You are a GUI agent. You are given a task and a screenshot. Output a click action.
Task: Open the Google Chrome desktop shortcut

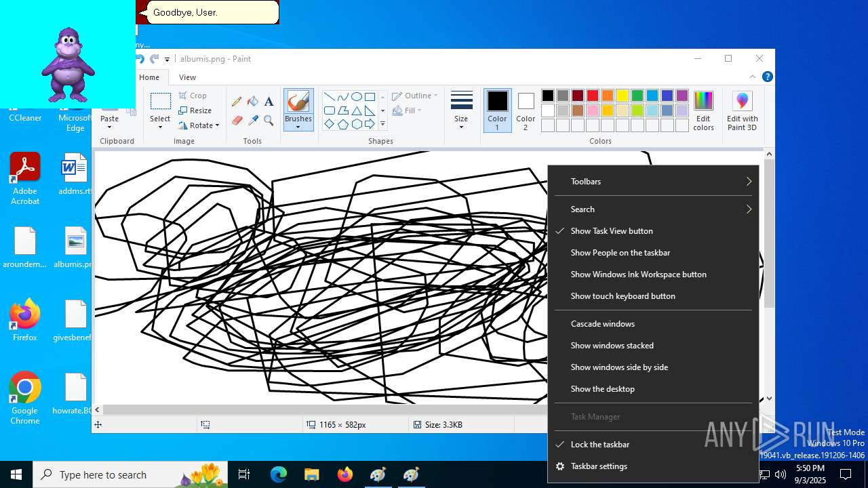(25, 399)
